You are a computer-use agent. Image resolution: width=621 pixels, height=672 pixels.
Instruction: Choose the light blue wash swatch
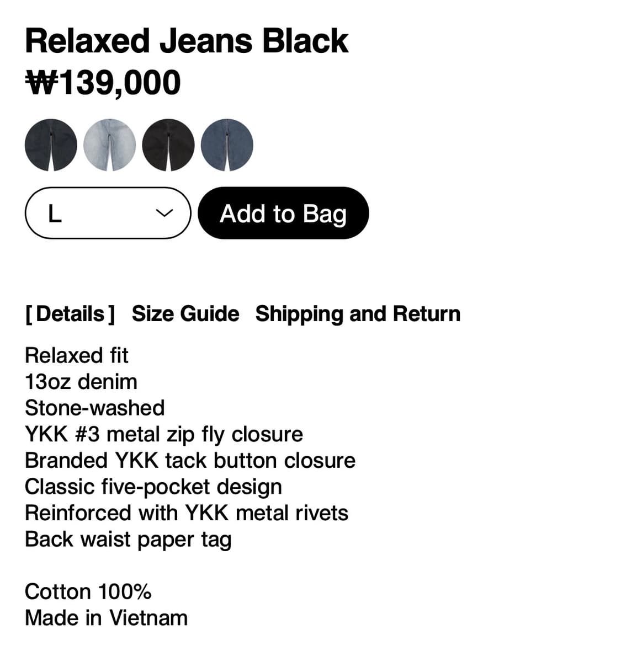109,145
